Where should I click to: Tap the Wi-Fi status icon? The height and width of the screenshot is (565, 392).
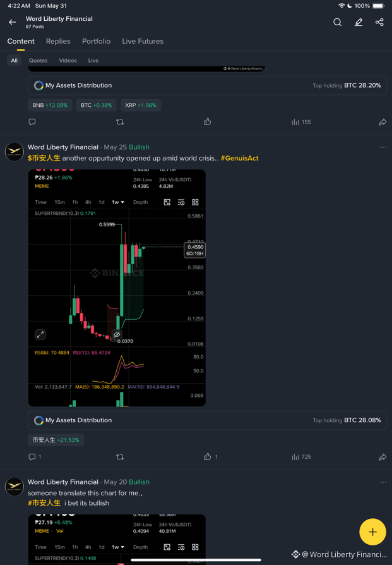point(342,6)
